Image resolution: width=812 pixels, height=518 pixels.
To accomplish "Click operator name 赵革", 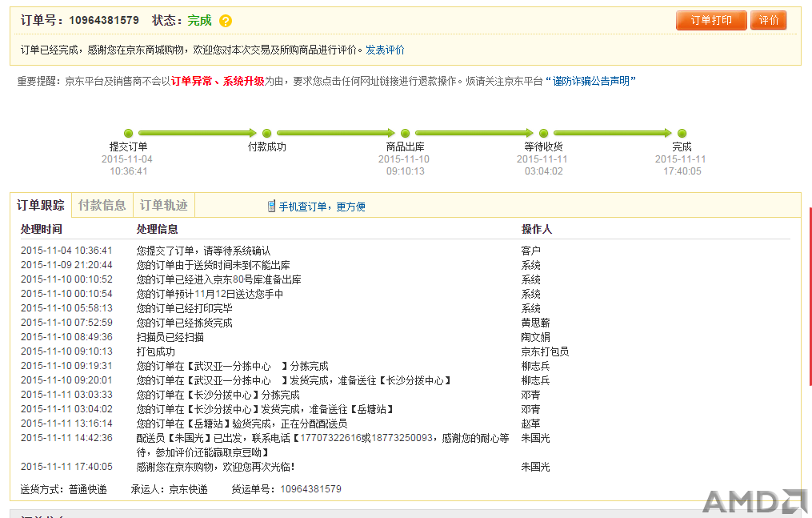I will pyautogui.click(x=531, y=424).
